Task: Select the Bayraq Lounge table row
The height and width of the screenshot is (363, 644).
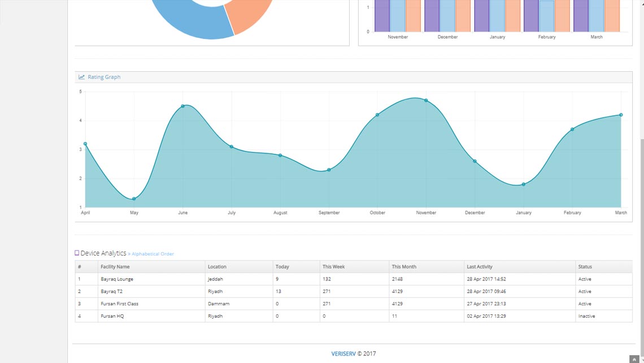Action: click(117, 279)
